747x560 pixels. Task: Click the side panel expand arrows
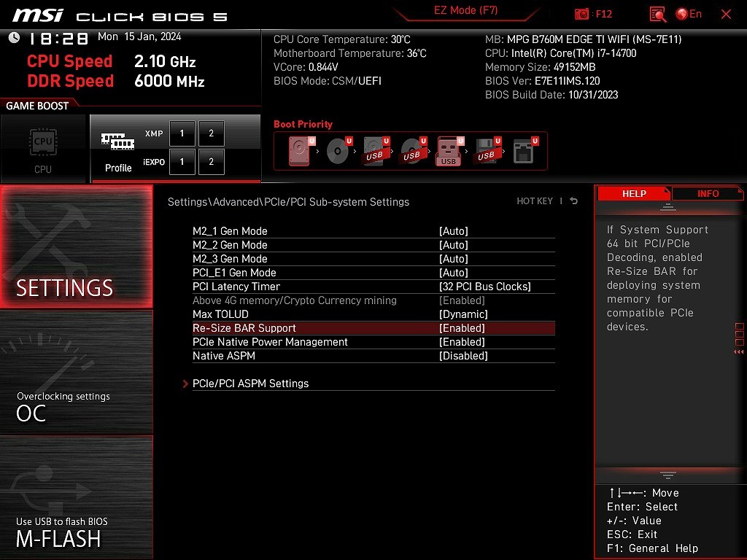click(738, 352)
